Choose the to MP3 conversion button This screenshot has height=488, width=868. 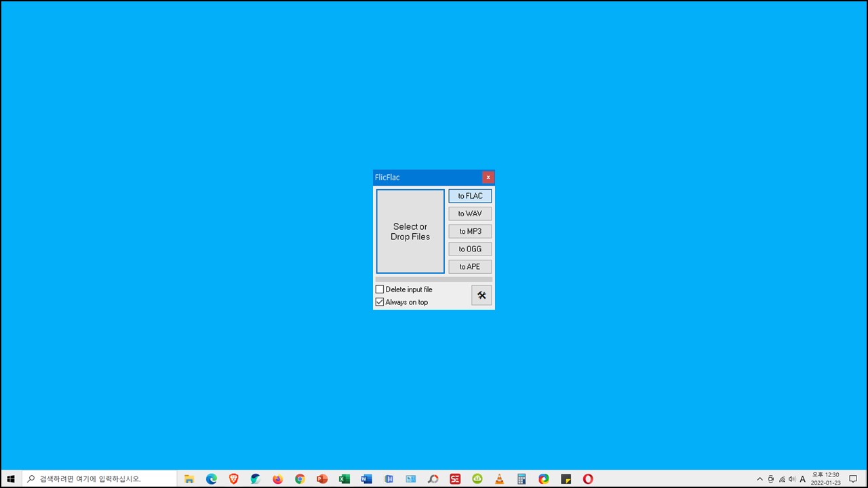click(470, 231)
